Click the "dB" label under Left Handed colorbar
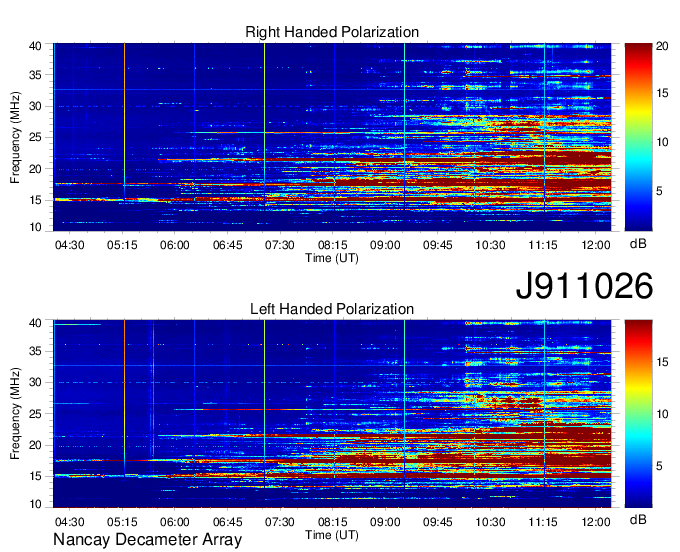680x552 pixels. click(x=638, y=519)
